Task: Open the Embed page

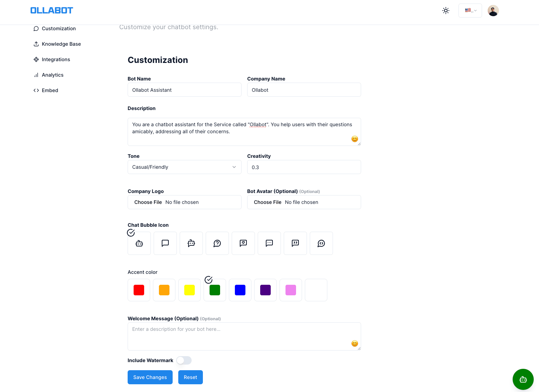Action: pos(50,90)
